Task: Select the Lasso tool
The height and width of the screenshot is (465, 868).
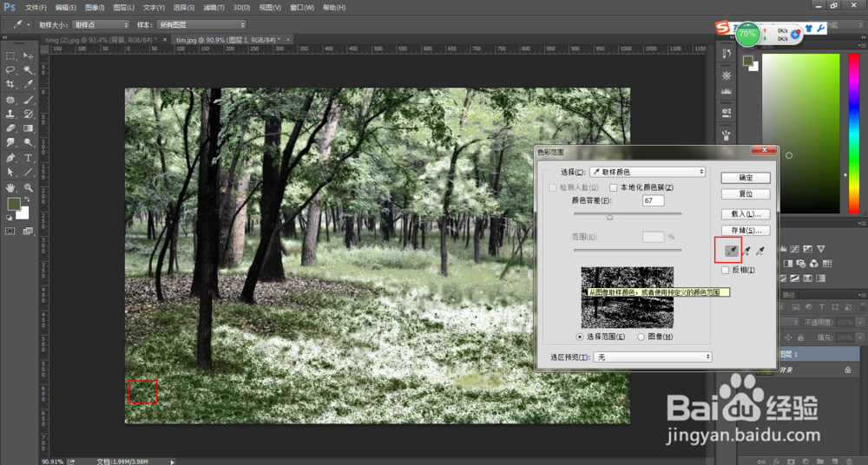Action: click(x=10, y=69)
